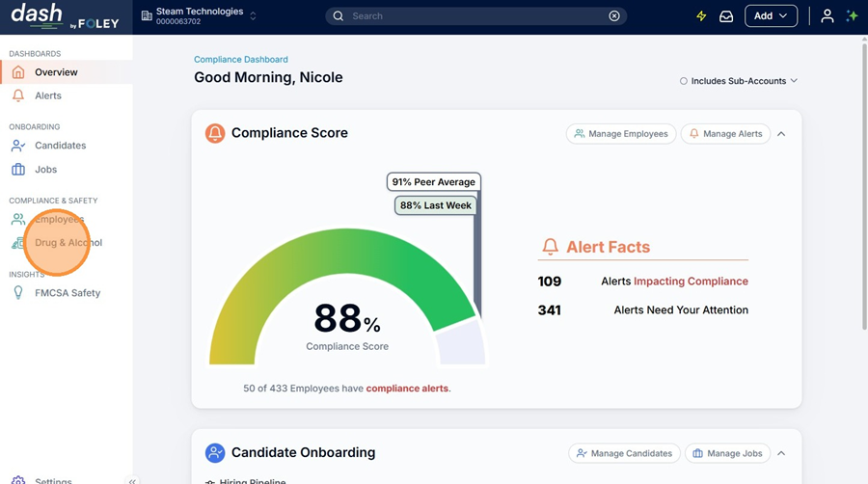Open the user profile icon
Screen dimensions: 868x484
point(827,16)
